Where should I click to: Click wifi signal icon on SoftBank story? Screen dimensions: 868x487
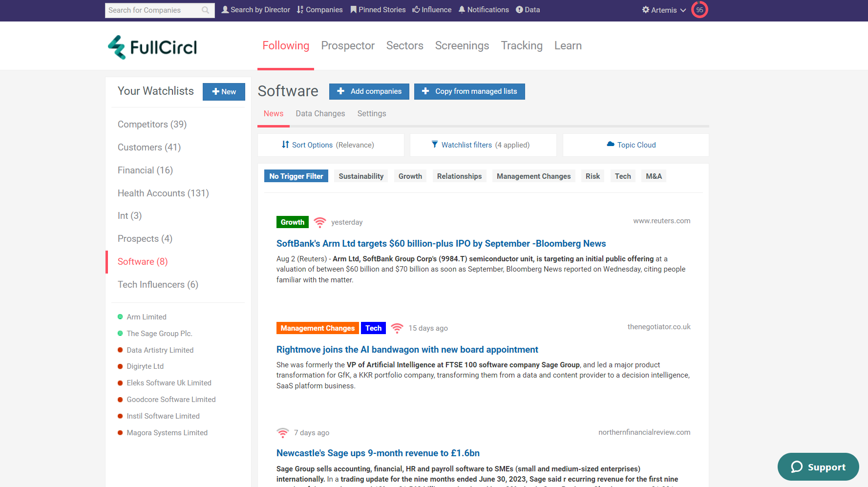pos(320,222)
